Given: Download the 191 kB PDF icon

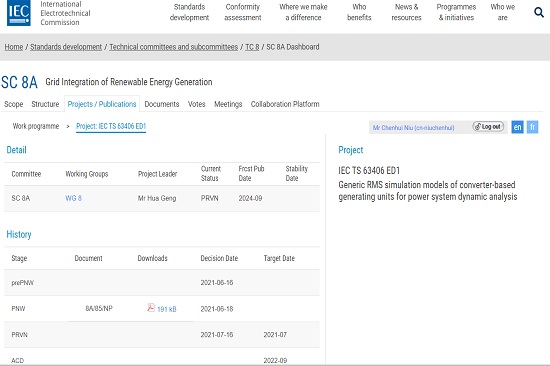Looking at the screenshot, I should click(151, 308).
